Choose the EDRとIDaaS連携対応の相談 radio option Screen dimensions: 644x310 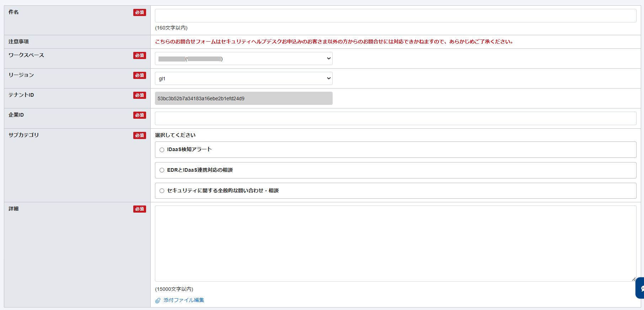click(162, 170)
